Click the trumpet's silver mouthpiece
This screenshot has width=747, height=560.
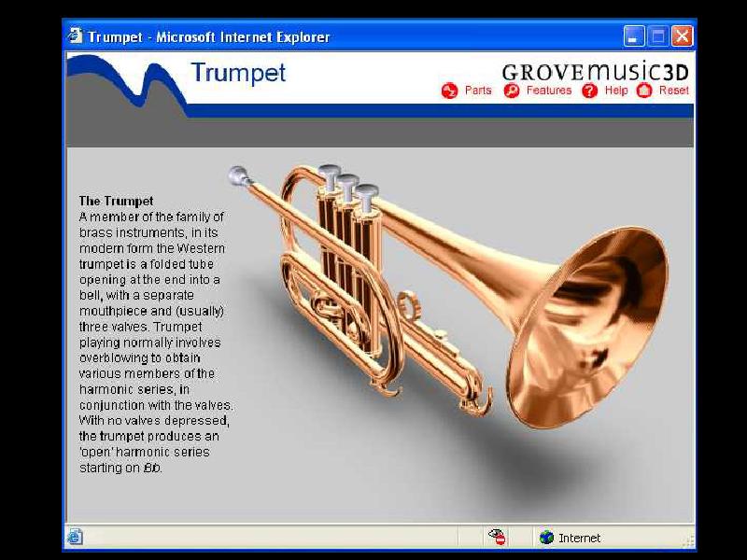coord(239,175)
